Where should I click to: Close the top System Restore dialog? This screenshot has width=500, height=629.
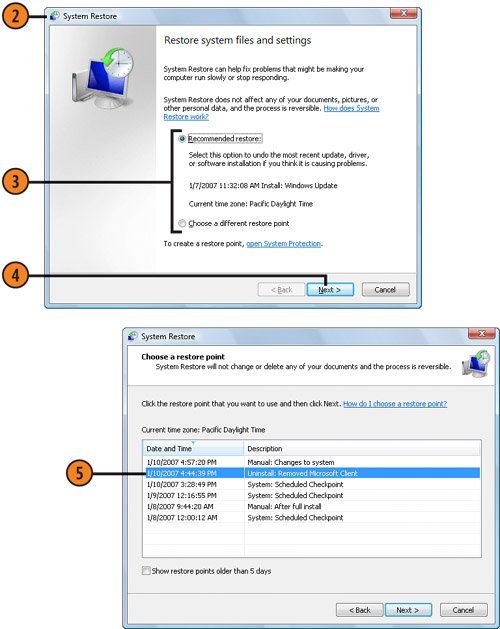[403, 13]
